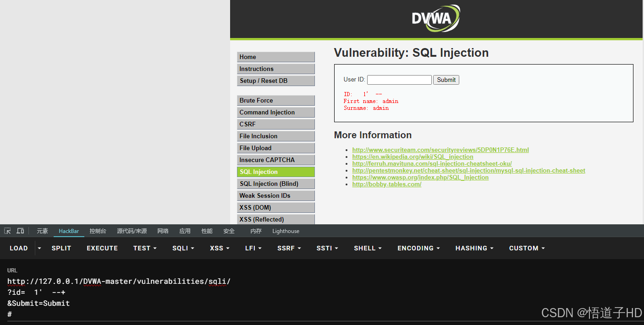Open the ENCODING dropdown menu
Screen dimensions: 644x325
(418, 248)
